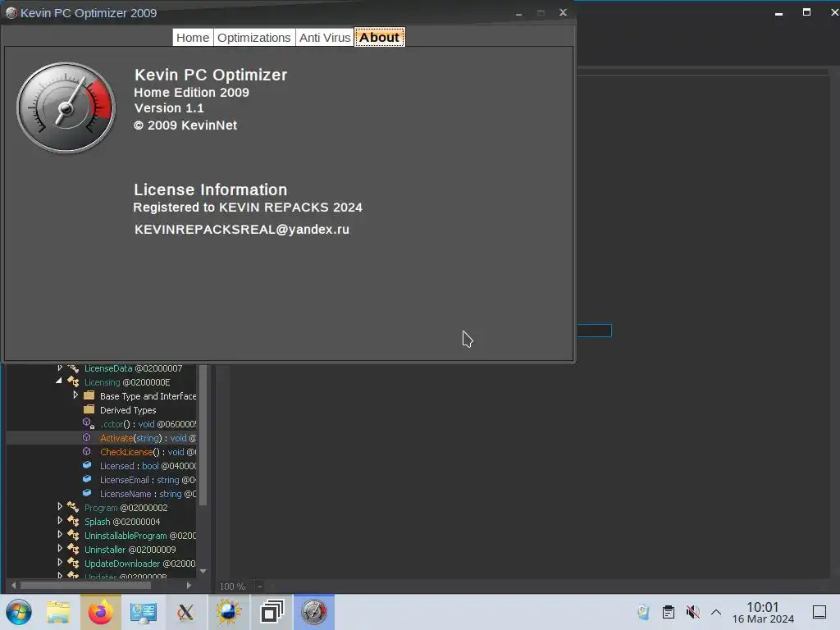Viewport: 840px width, 630px height.
Task: Expand the LicenseData class node
Action: pos(60,368)
